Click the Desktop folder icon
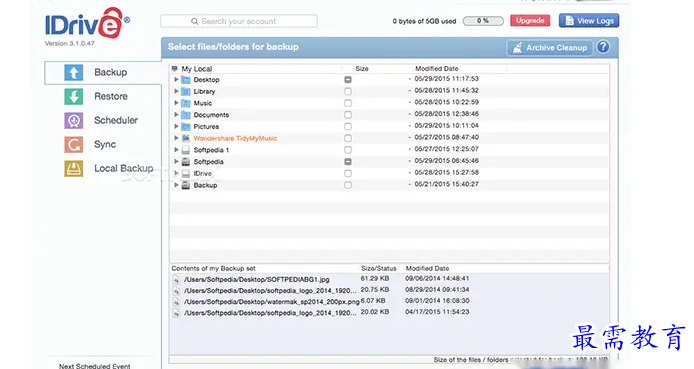Viewport: 694px width, 369px height. tap(186, 80)
